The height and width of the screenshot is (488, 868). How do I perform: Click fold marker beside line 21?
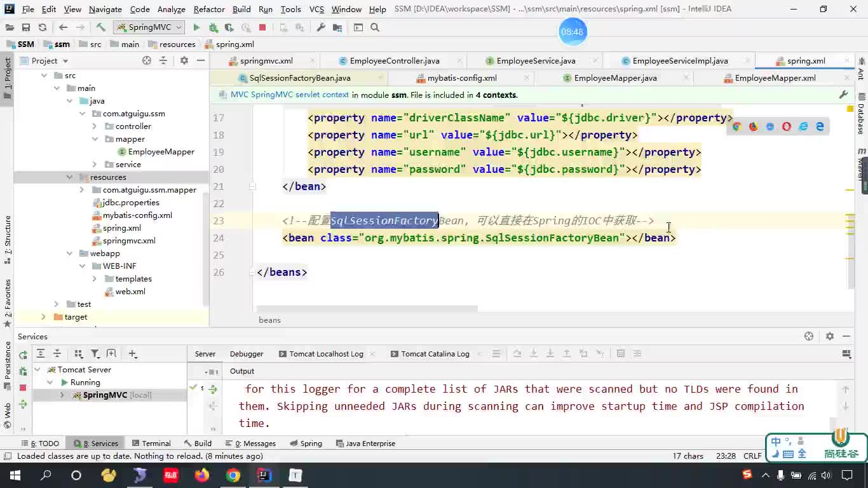[253, 186]
